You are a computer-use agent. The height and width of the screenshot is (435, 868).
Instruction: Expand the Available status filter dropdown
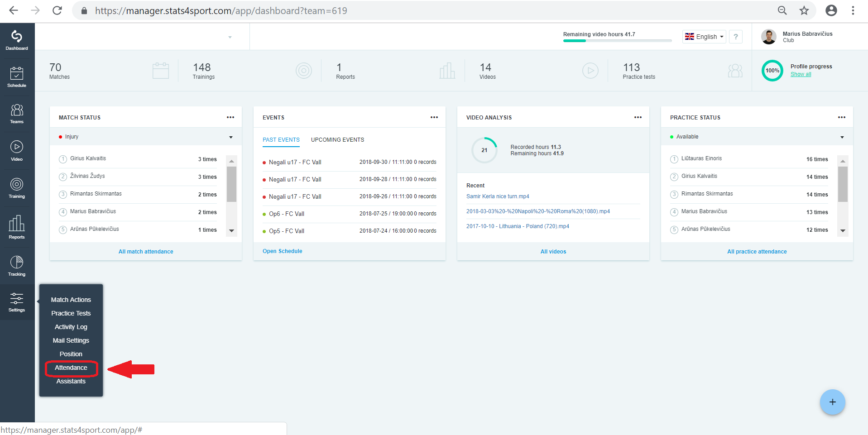757,137
